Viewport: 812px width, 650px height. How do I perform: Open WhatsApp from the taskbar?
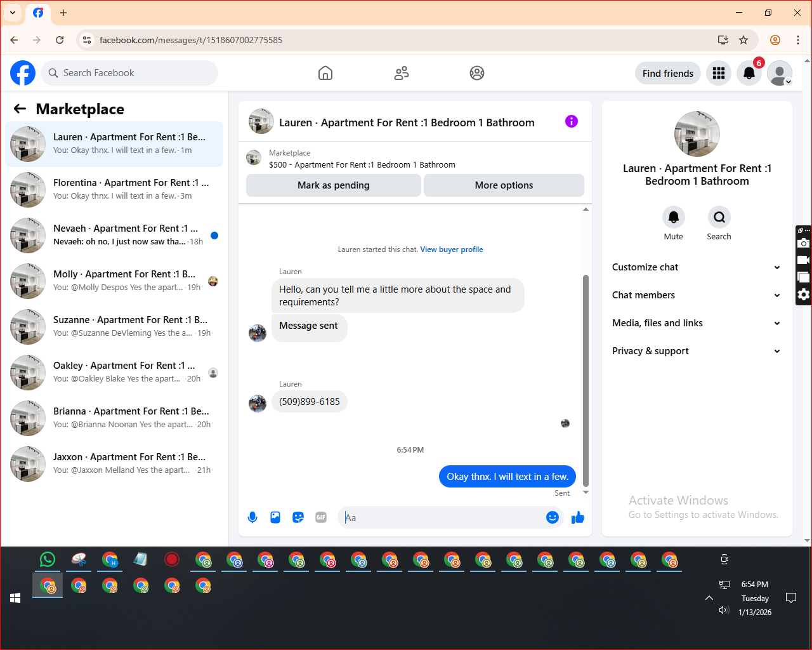click(48, 559)
